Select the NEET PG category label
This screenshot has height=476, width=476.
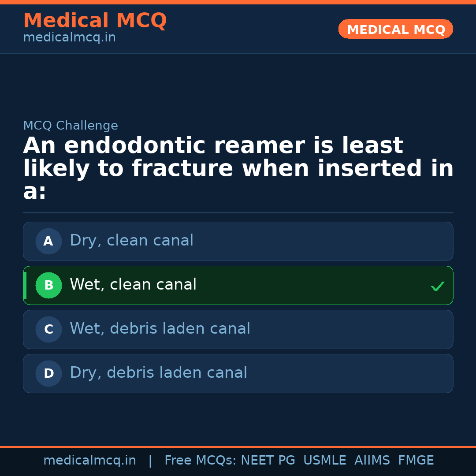268,460
